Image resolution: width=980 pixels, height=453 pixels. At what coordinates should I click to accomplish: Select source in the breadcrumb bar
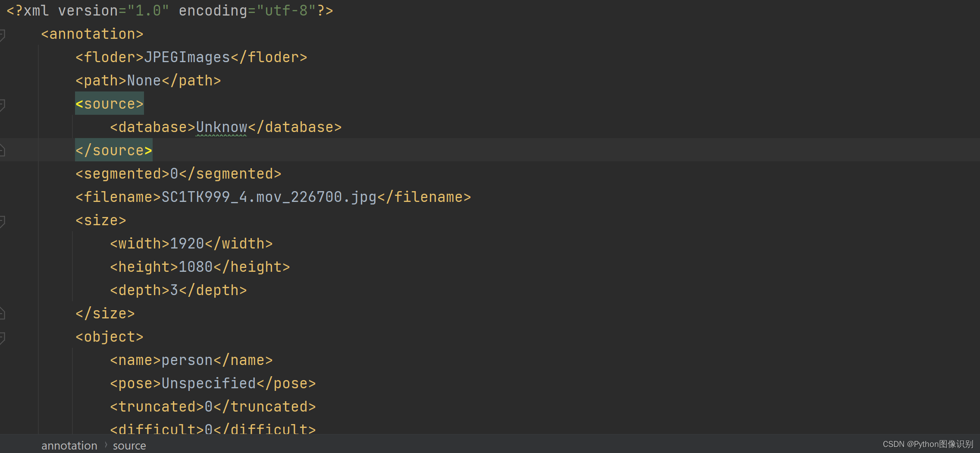click(x=129, y=446)
